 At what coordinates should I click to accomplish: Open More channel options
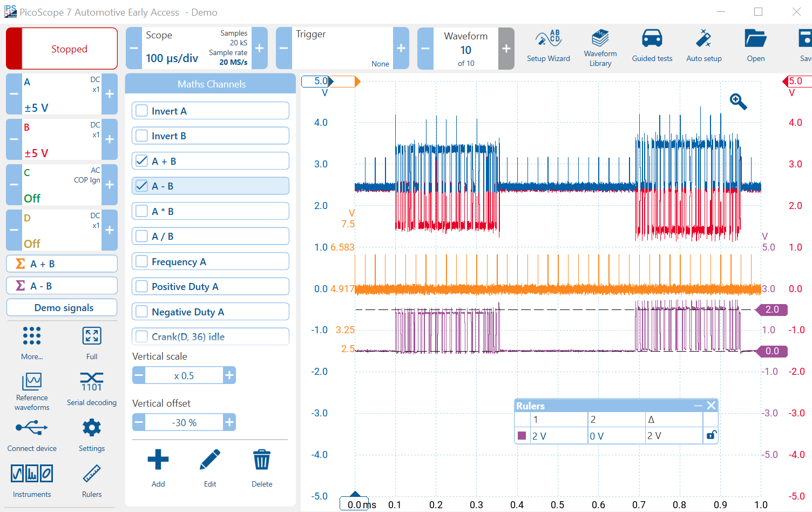[x=32, y=342]
